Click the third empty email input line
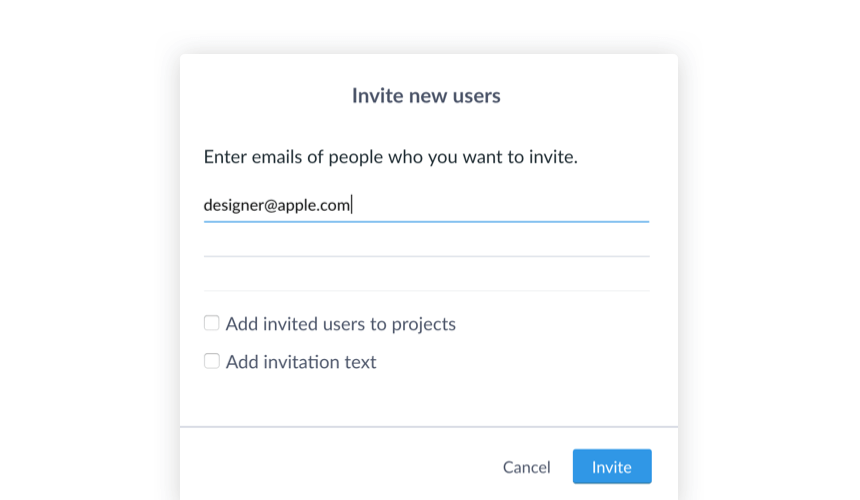 [x=426, y=276]
